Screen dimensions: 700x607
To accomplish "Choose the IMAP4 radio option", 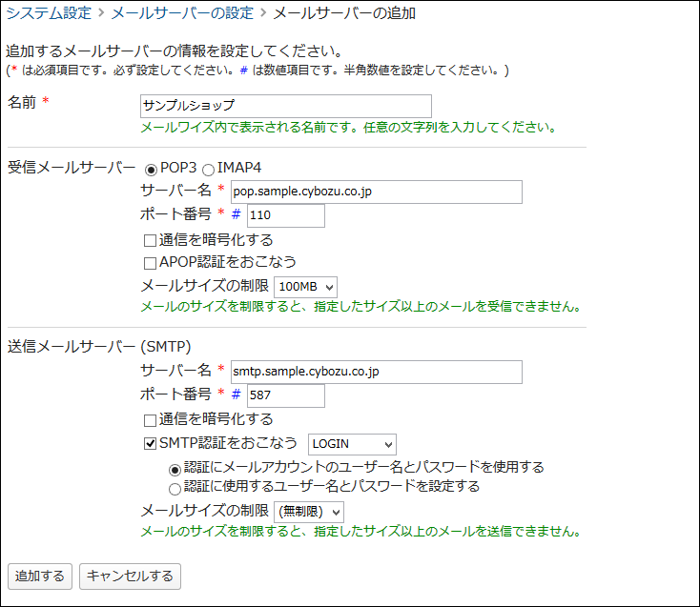I will [208, 169].
